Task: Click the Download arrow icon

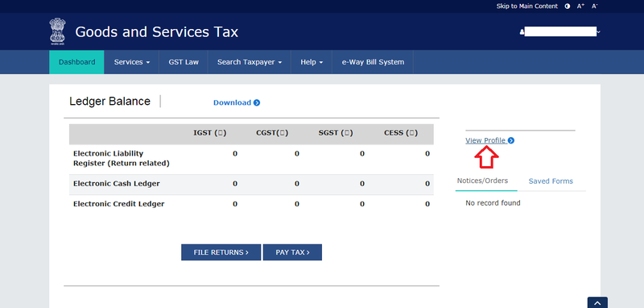Action: (x=257, y=103)
